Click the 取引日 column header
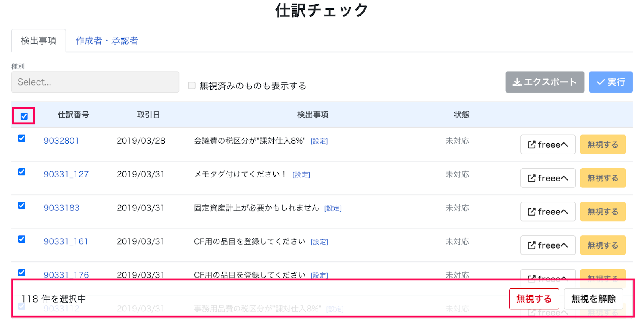644x319 pixels. pyautogui.click(x=149, y=115)
